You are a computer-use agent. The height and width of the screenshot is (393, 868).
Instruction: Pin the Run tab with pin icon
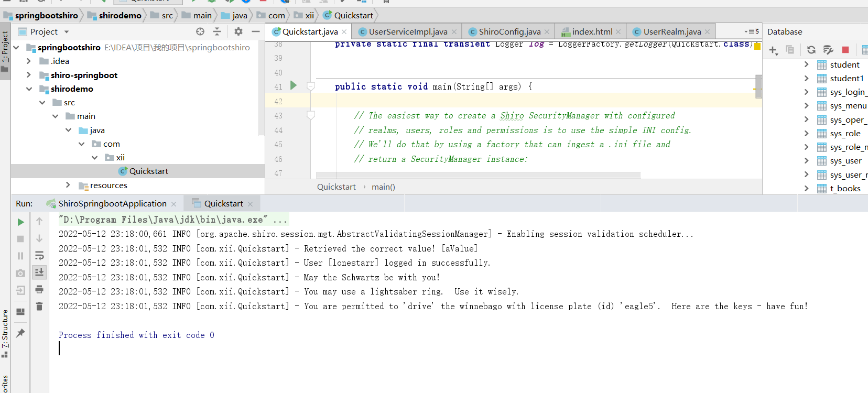click(x=20, y=333)
